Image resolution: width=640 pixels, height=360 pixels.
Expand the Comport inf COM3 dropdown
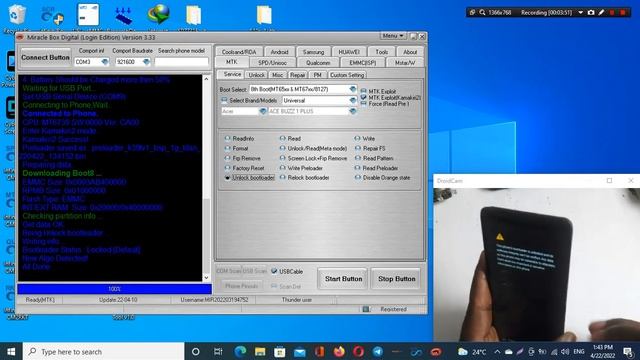click(x=105, y=62)
